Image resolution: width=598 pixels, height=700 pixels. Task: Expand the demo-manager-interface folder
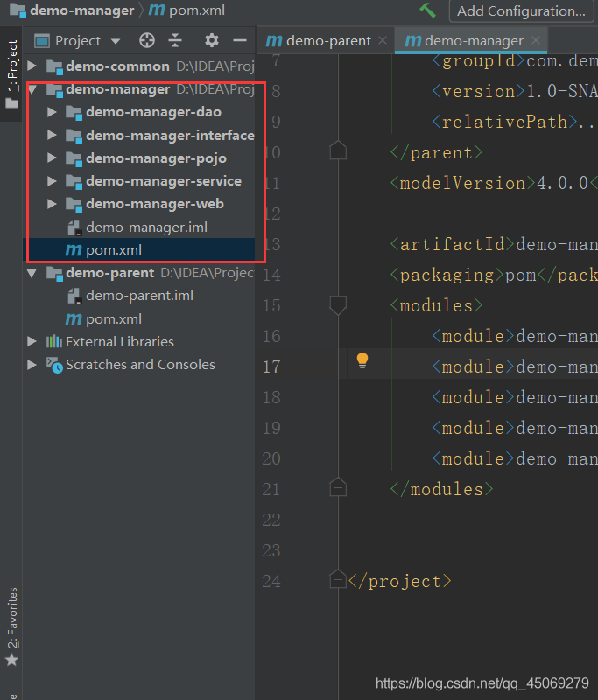click(x=52, y=135)
